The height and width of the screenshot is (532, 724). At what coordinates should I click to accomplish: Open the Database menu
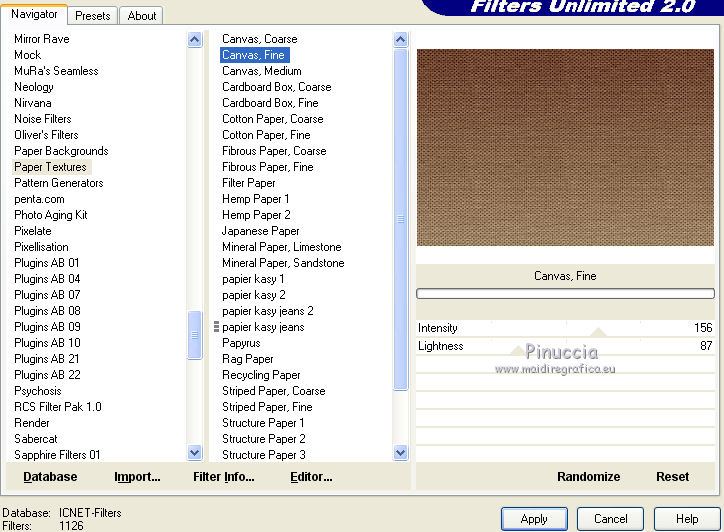(50, 477)
